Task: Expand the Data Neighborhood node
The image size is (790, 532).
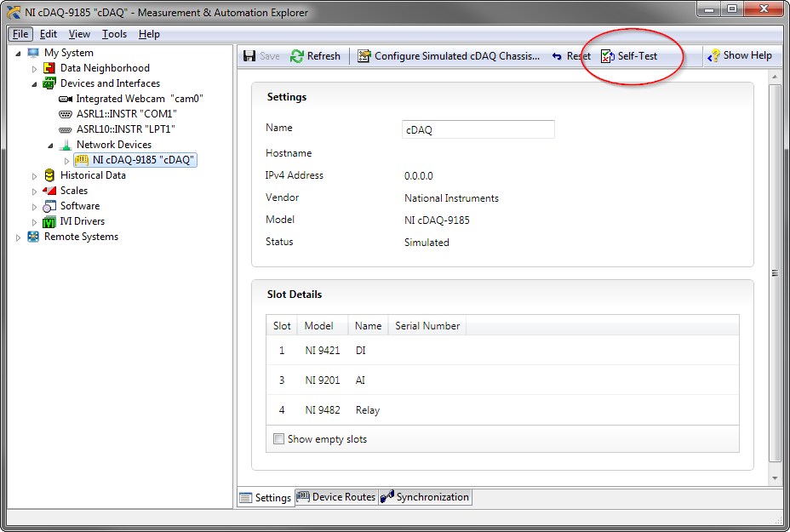Action: pos(34,68)
